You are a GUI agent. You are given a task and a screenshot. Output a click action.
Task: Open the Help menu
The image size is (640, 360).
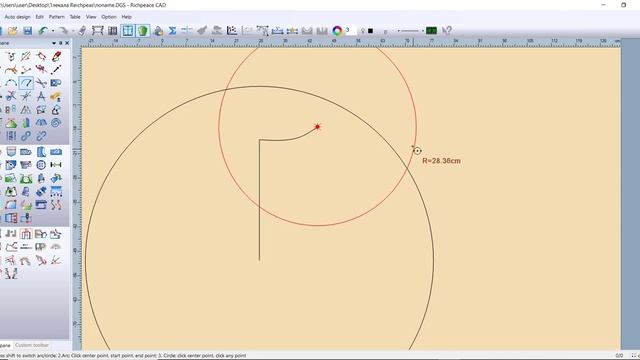127,17
